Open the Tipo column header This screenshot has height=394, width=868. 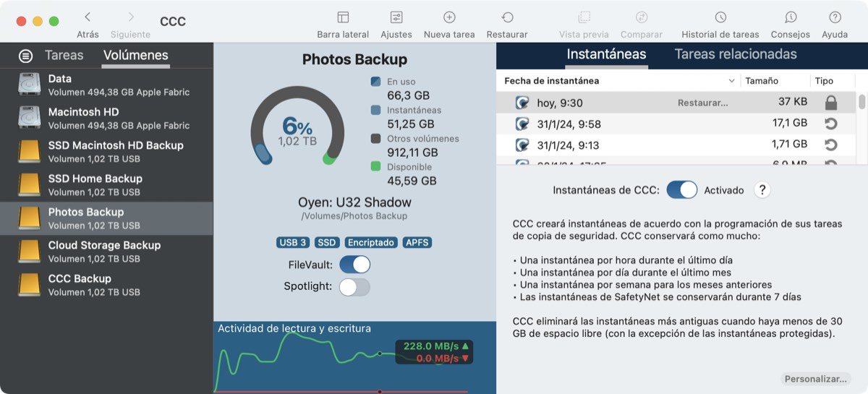(x=824, y=81)
